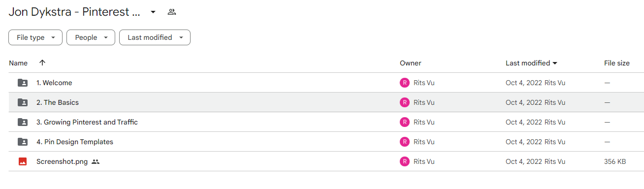Click the shared people icon next to folder title
Image resolution: width=644 pixels, height=189 pixels.
click(172, 12)
